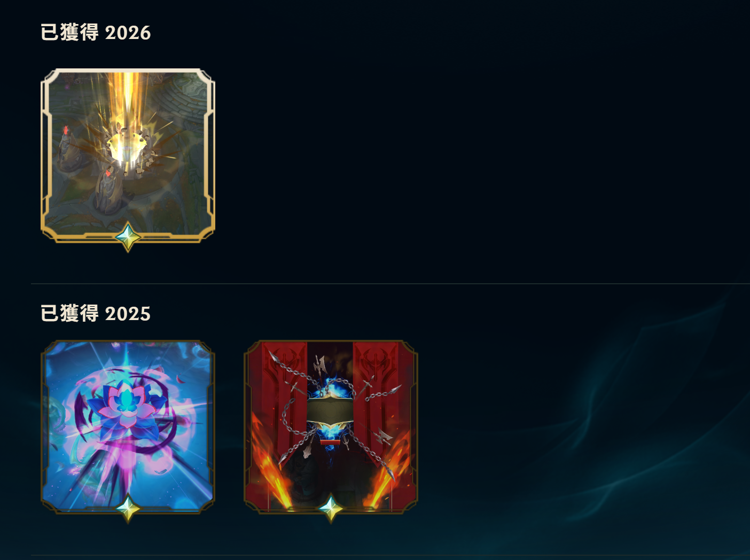The height and width of the screenshot is (560, 750).
Task: Click the 已獲得 2026 section heading
Action: pos(96,33)
